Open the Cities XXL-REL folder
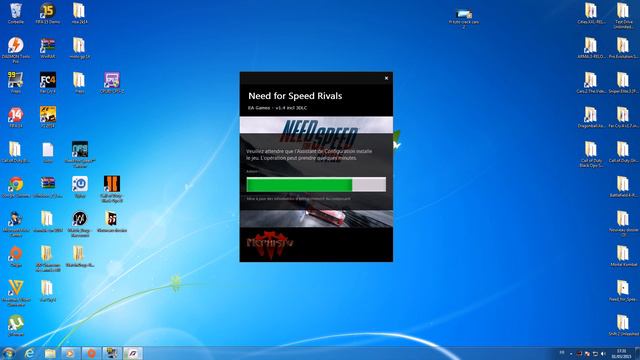Viewport: 640px width, 360px height. 591,14
